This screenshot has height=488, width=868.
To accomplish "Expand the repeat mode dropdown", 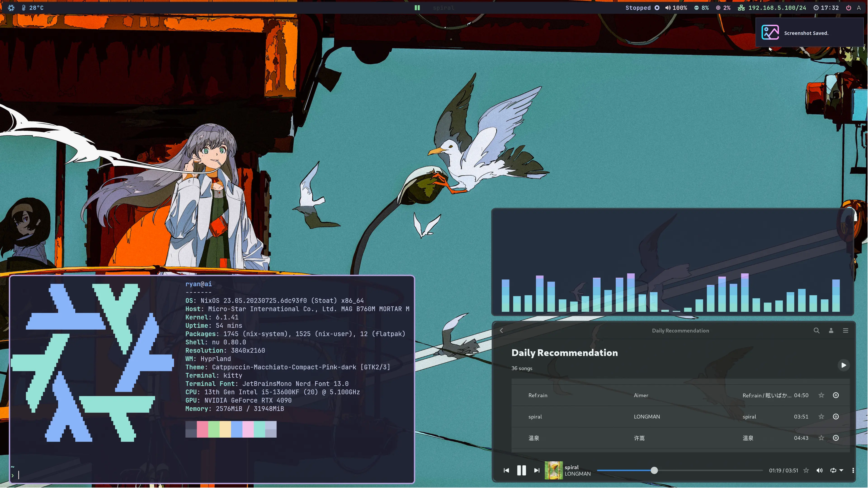I will point(841,470).
